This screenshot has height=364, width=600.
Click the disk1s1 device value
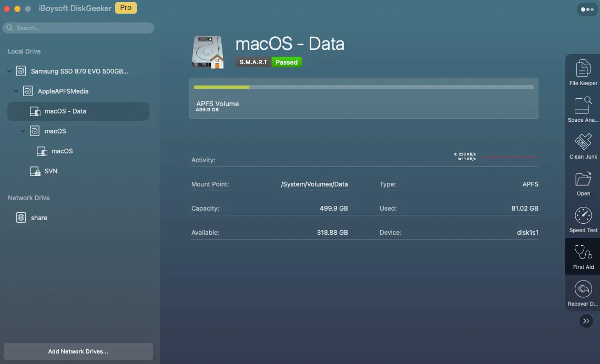(527, 233)
